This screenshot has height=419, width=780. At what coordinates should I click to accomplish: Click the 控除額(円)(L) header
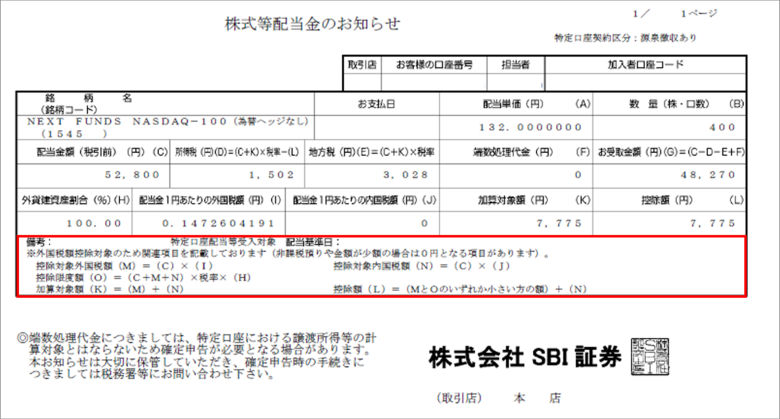click(x=670, y=200)
